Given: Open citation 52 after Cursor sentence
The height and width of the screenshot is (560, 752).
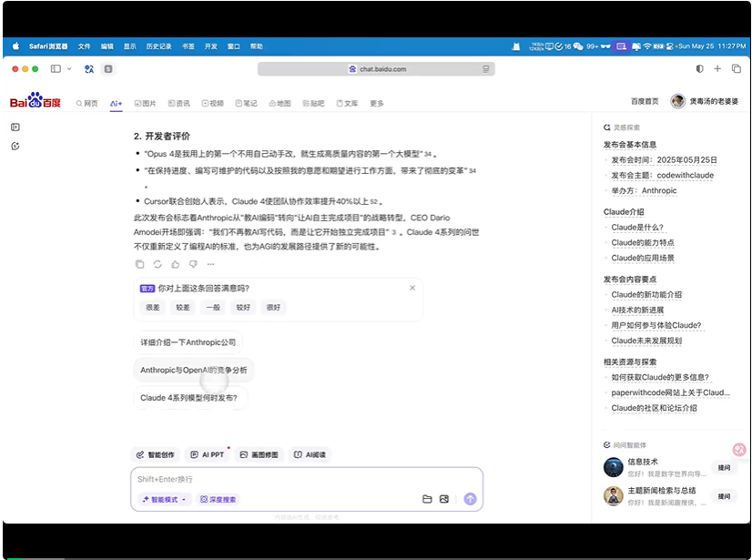Looking at the screenshot, I should (373, 202).
